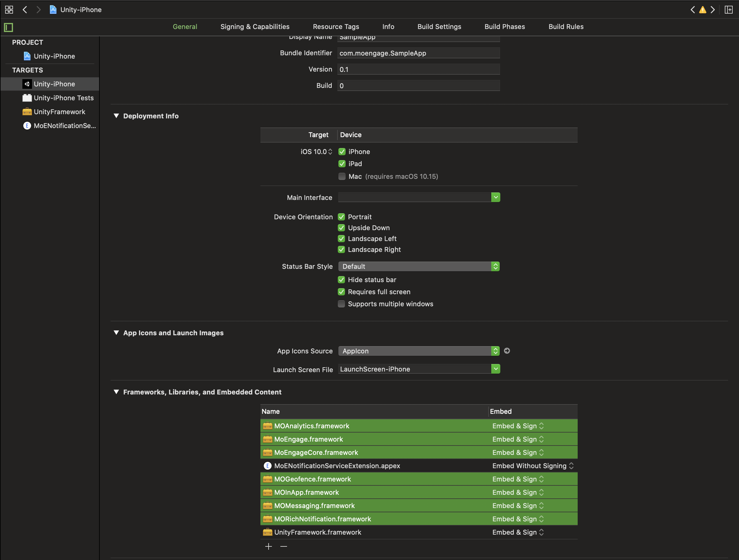The width and height of the screenshot is (739, 560).
Task: Switch to the General tab
Action: click(185, 27)
